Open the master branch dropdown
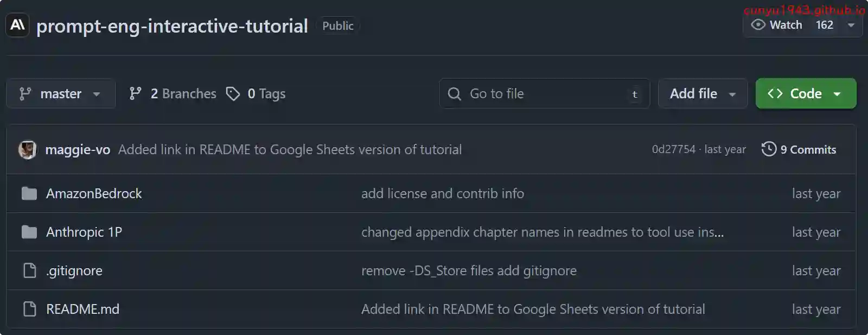This screenshot has height=335, width=868. (x=61, y=94)
